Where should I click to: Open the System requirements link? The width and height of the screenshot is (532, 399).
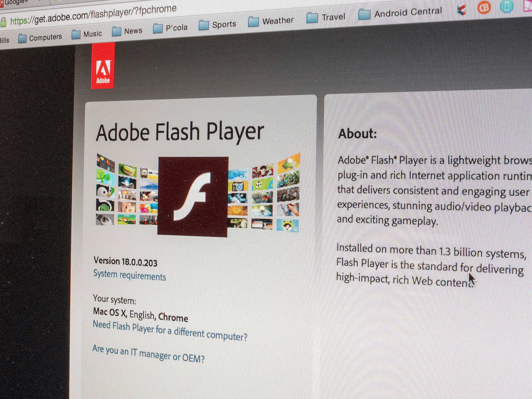pos(129,275)
